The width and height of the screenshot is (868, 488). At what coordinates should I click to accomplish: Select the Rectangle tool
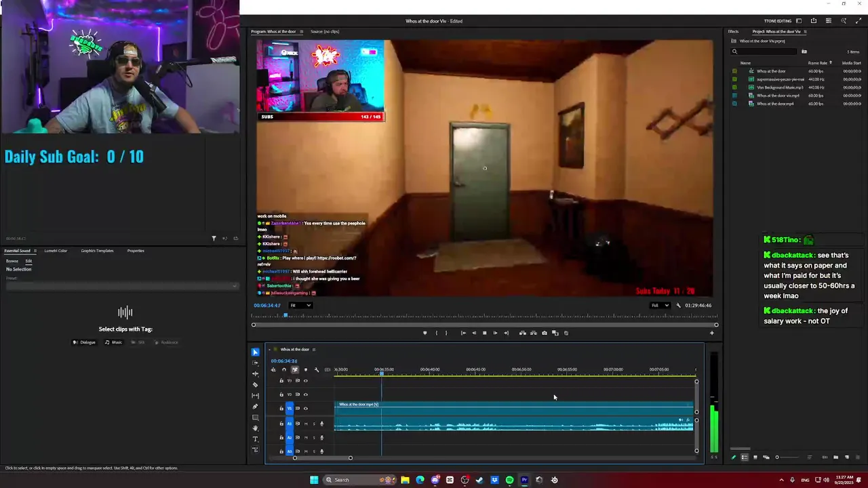(255, 418)
